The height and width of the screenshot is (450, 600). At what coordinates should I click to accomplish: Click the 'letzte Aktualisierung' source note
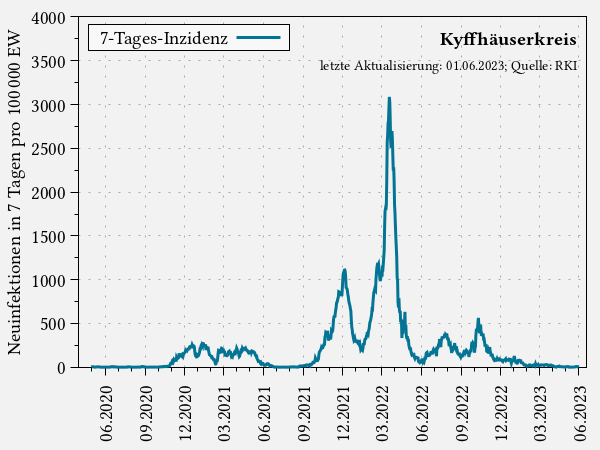[x=448, y=66]
